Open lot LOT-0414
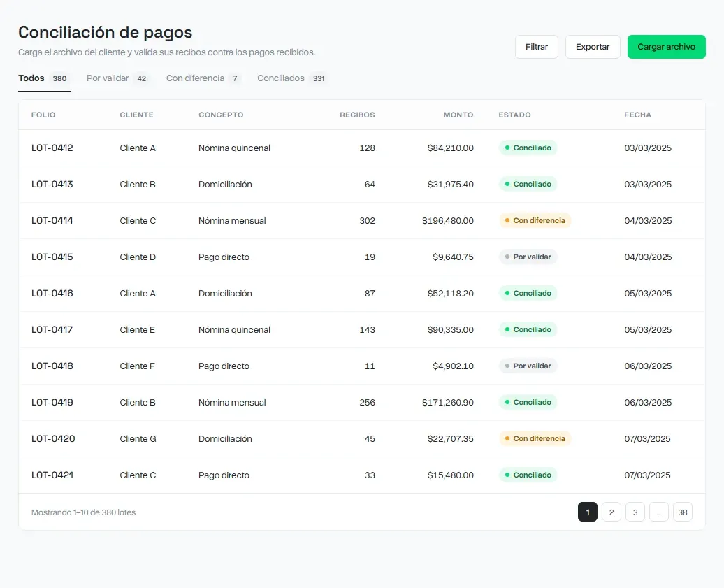The image size is (724, 588). pyautogui.click(x=52, y=221)
